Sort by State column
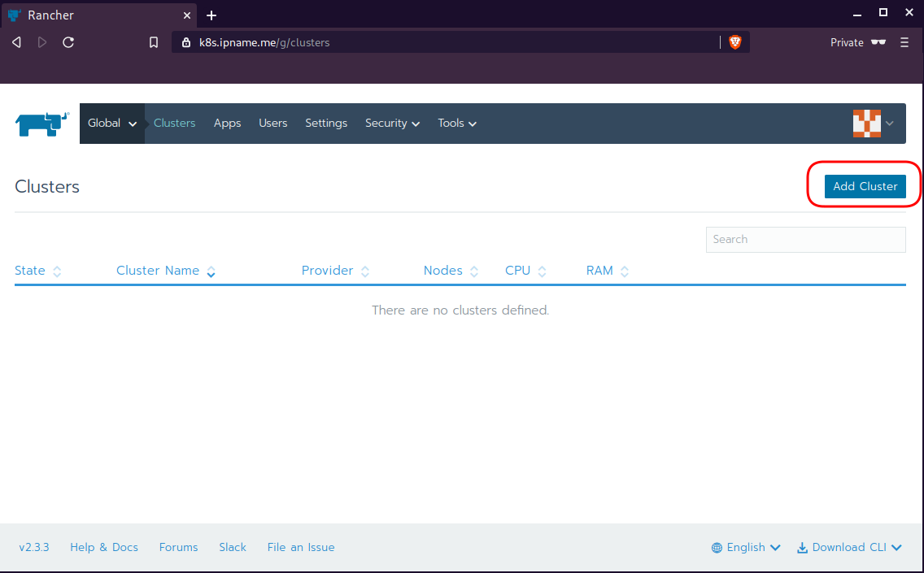 point(37,271)
